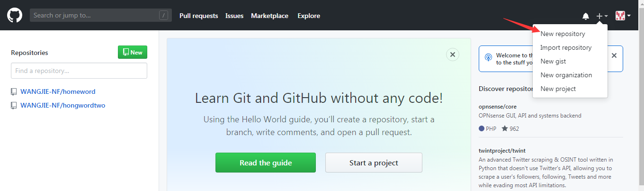Screen dimensions: 644x191
Task: Close the Learn Git banner
Action: coord(453,55)
